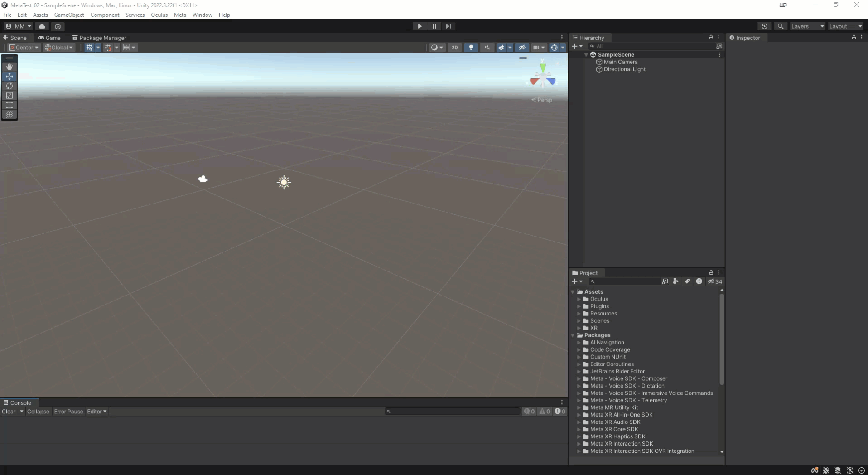Expand the Oculus folder in Assets
Viewport: 868px width, 475px height.
click(x=579, y=299)
